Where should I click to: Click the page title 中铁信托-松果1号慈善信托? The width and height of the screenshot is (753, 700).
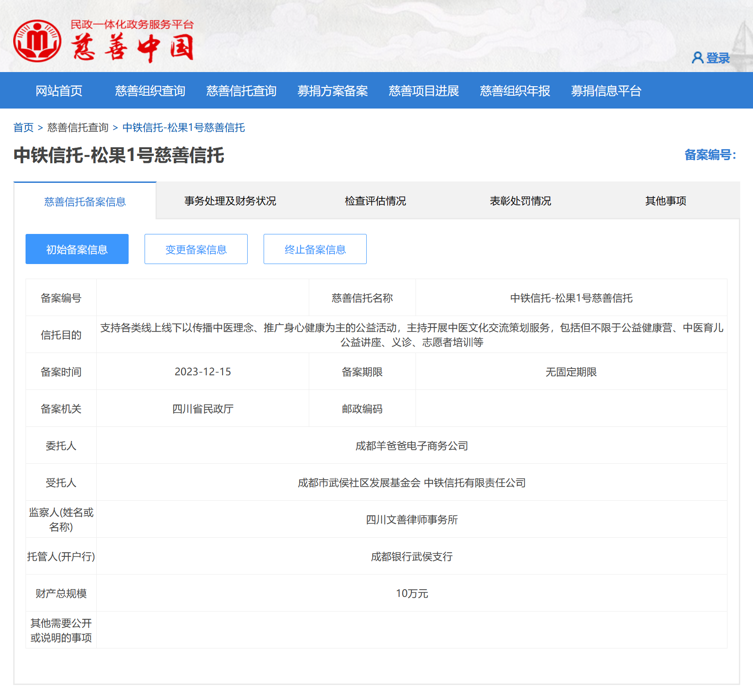click(x=119, y=155)
